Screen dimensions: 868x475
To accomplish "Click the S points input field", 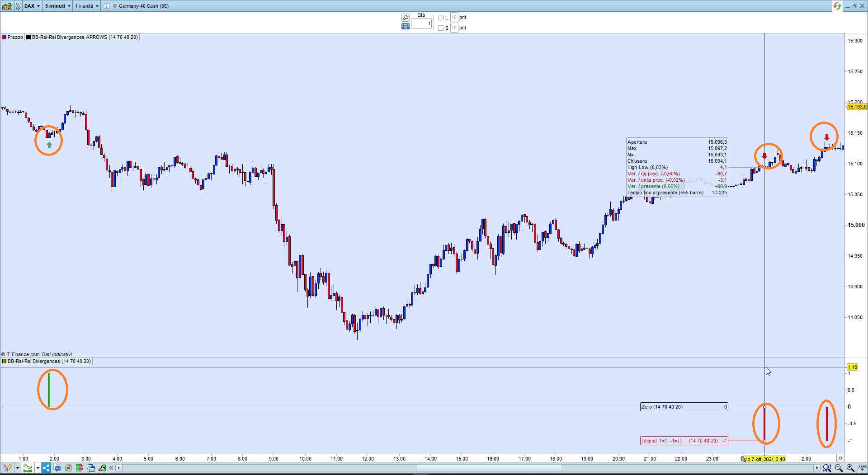I will pos(454,28).
